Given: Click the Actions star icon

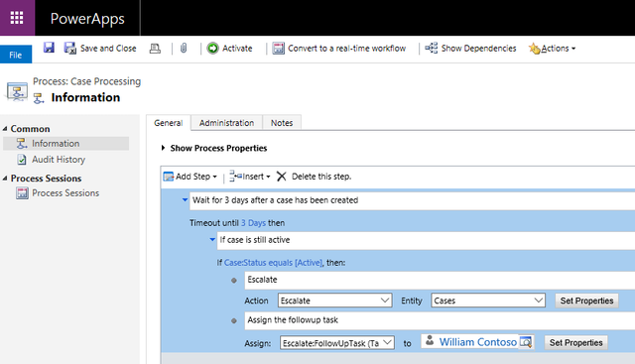Looking at the screenshot, I should click(x=534, y=49).
